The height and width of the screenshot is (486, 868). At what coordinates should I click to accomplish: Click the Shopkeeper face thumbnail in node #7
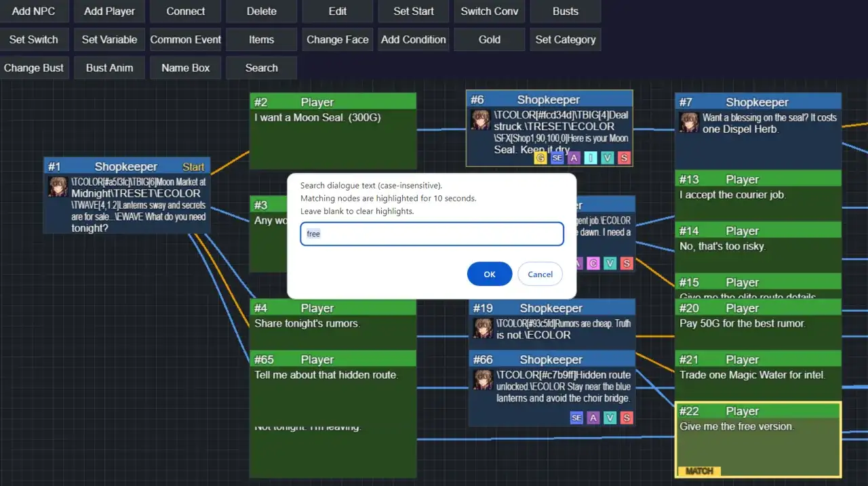(x=689, y=122)
